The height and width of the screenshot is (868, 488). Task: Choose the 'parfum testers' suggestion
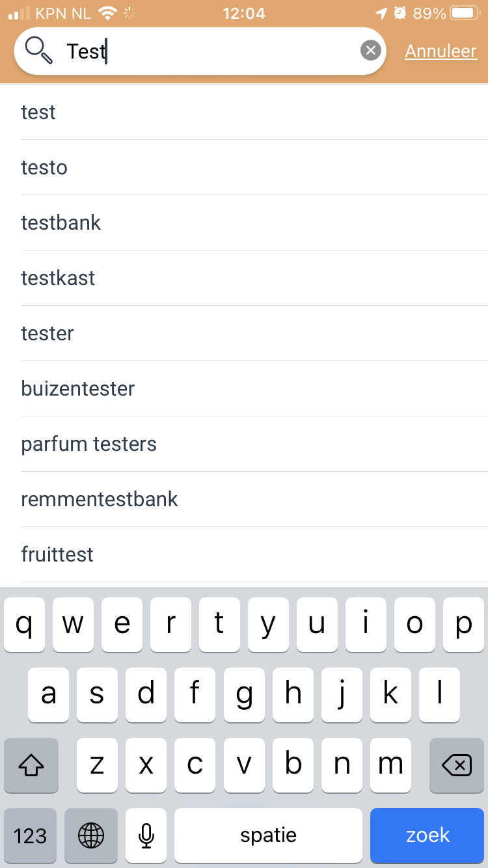click(254, 444)
